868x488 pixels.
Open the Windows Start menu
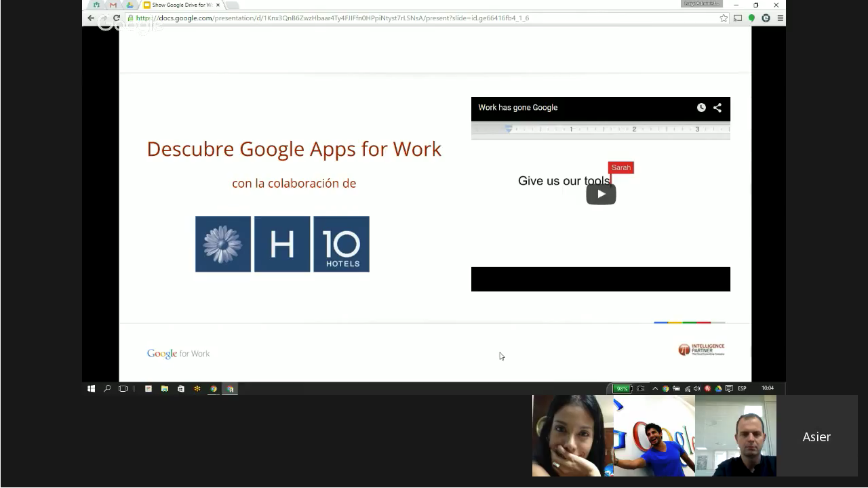pos(91,388)
